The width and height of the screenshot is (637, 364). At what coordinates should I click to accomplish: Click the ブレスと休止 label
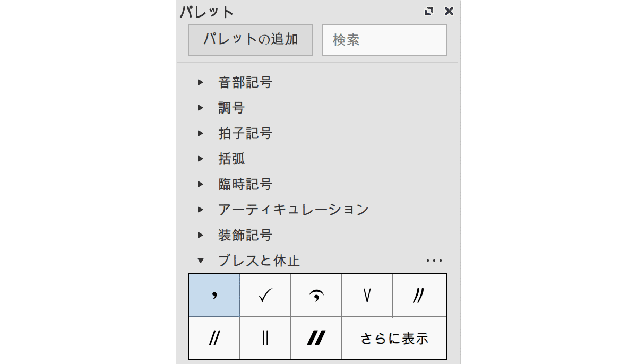(x=259, y=261)
